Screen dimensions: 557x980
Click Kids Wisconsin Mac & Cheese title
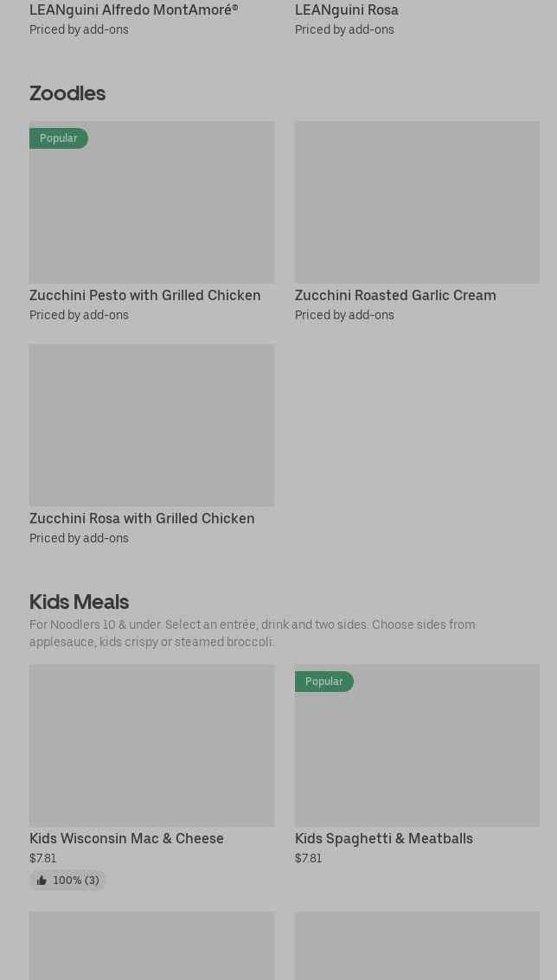tap(126, 839)
